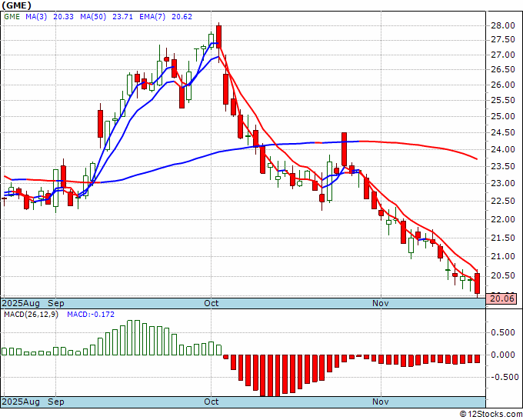Click the 25.00 price axis label

pos(503,116)
